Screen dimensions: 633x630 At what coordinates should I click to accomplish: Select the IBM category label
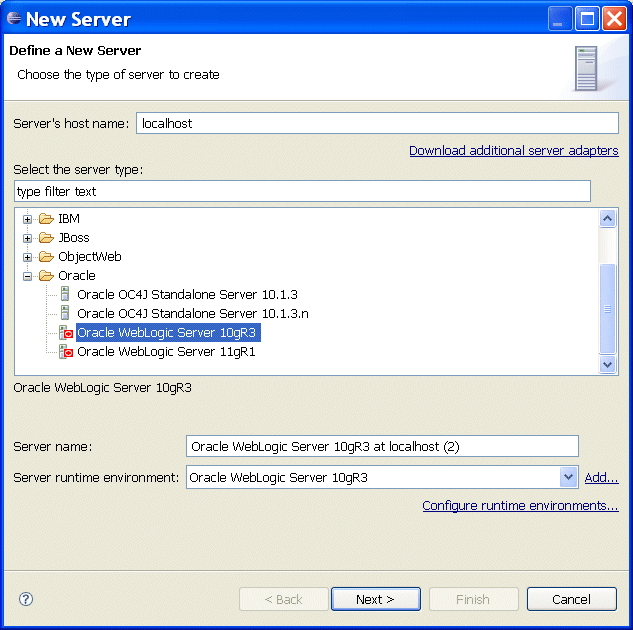coord(69,219)
